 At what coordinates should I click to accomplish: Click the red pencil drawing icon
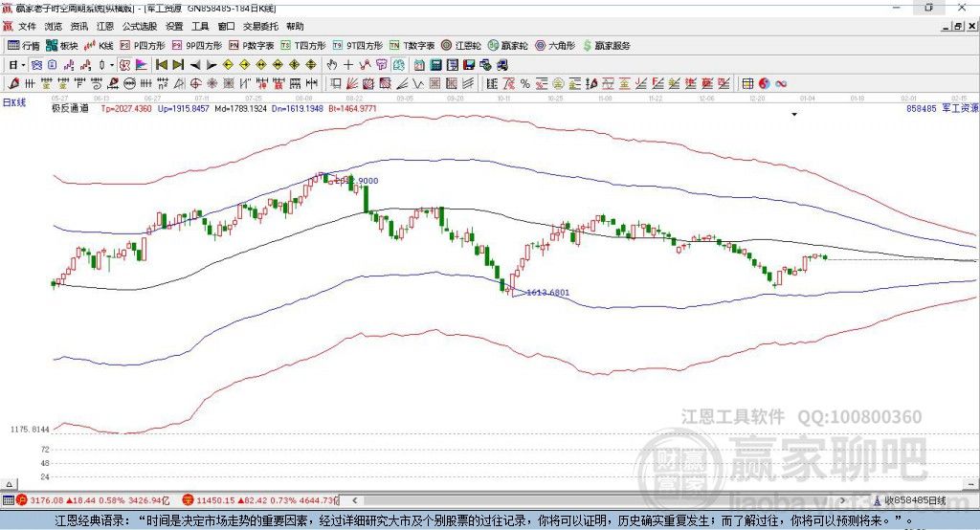point(13,84)
